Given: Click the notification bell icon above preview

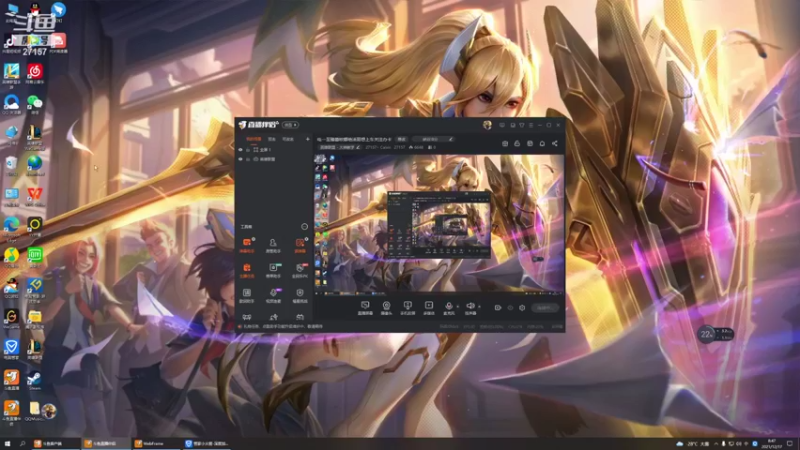Looking at the screenshot, I should (542, 144).
